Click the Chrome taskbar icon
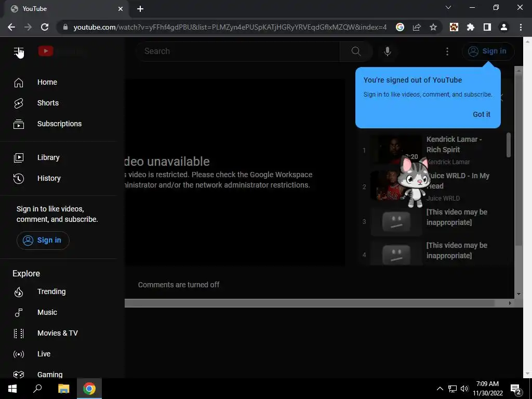This screenshot has width=532, height=399. [x=89, y=389]
